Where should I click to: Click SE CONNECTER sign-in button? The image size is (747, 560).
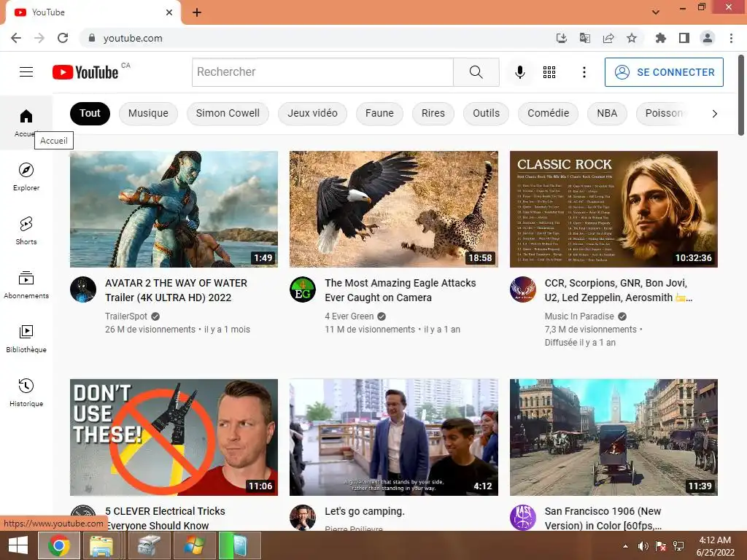coord(664,72)
